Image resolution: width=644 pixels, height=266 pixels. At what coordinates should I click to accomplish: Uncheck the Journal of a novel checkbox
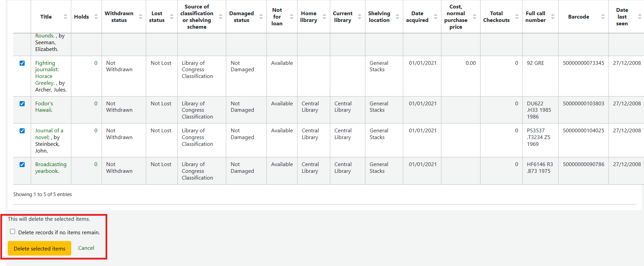[22, 131]
